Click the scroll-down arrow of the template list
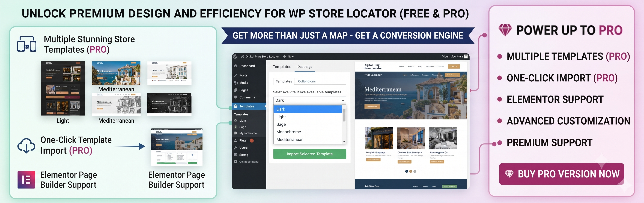This screenshot has height=203, width=644. [x=344, y=142]
